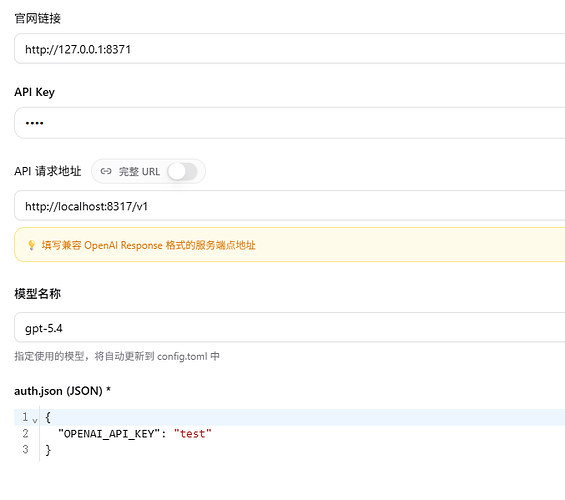Focus the 官网链接 field with http://127.0.0.1:8371
Viewport: 565px width, 500px height.
tap(289, 49)
